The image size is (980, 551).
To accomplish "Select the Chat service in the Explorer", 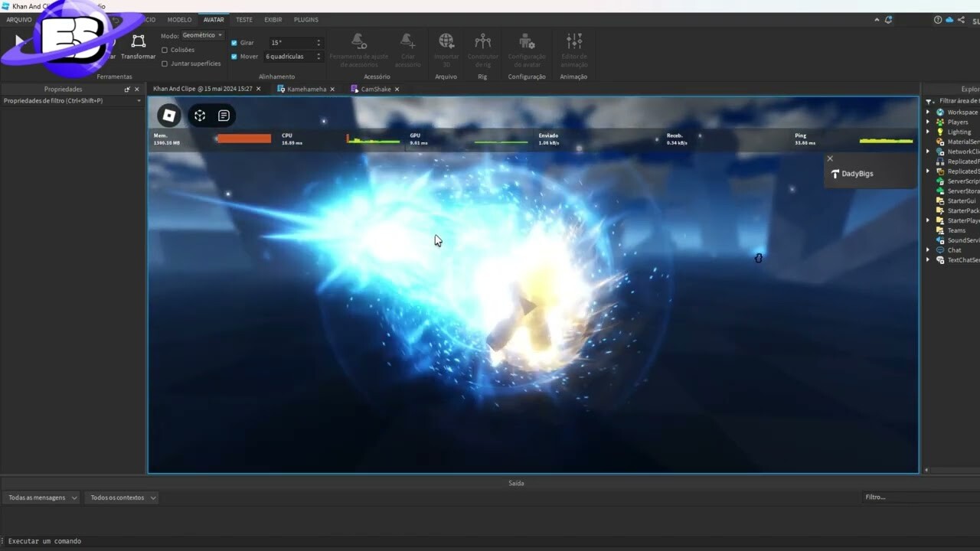I will (953, 249).
